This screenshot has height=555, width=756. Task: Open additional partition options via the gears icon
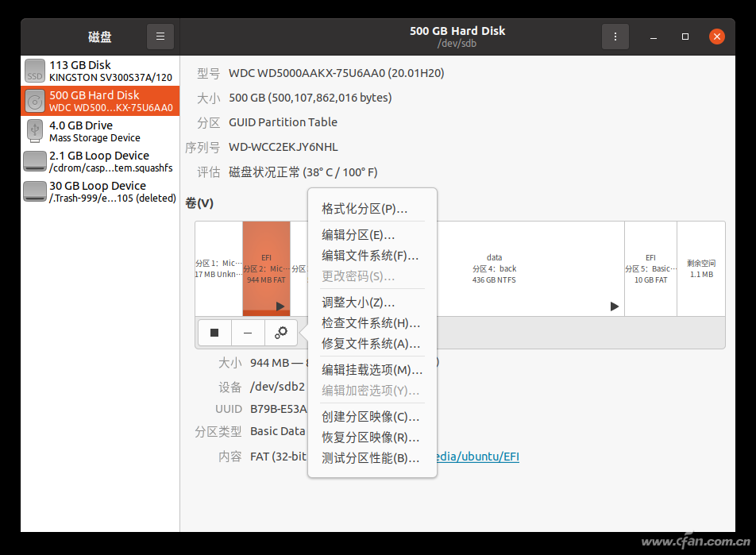pyautogui.click(x=280, y=332)
